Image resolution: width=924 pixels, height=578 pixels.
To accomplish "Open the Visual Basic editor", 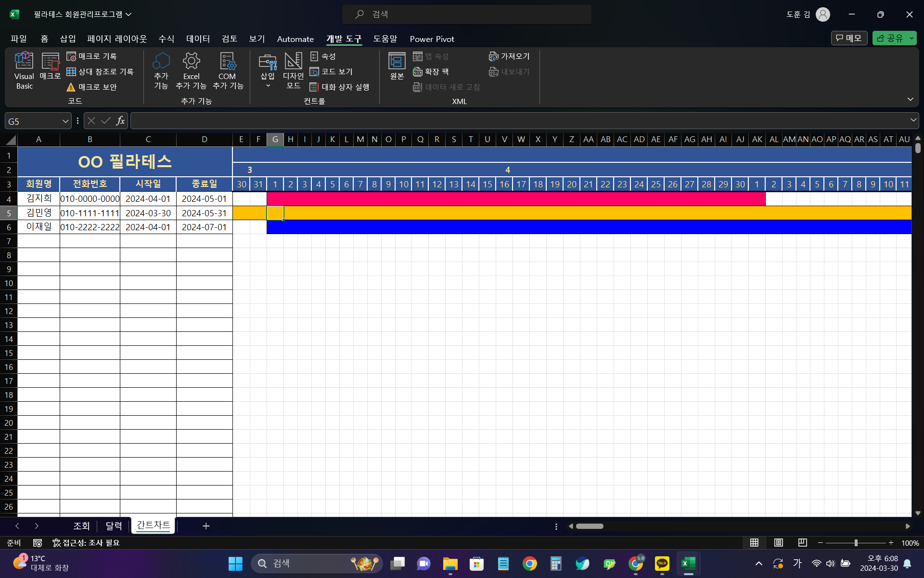I will (x=24, y=70).
